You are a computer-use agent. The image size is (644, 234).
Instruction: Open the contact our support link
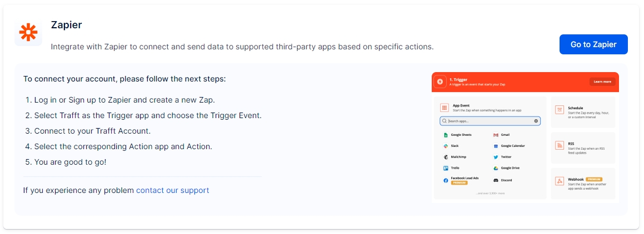[172, 190]
